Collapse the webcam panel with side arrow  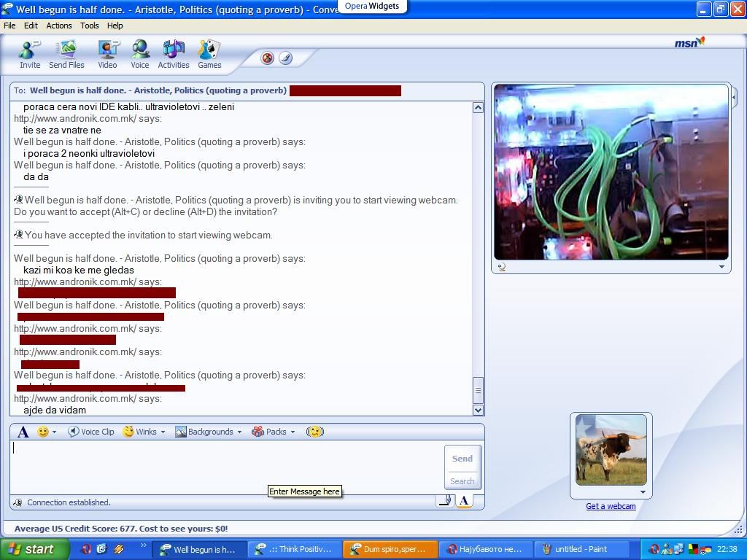[x=734, y=96]
